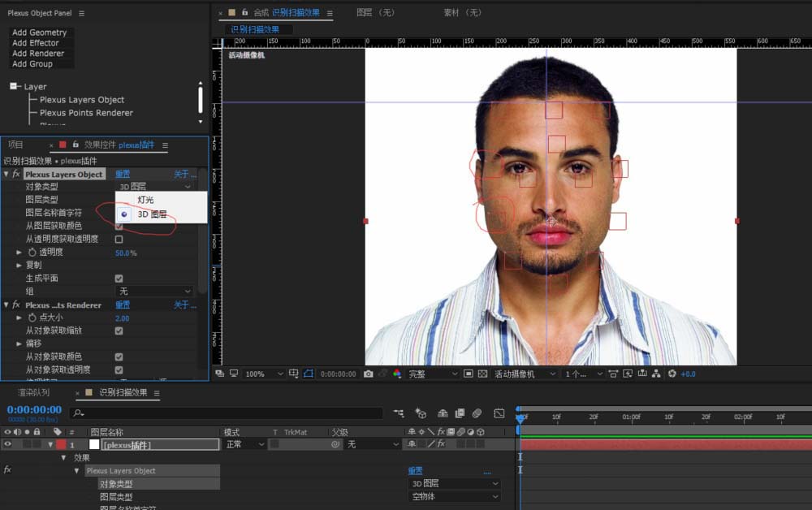
Task: Click the opacity (透明度) stopwatch icon
Action: pos(32,253)
